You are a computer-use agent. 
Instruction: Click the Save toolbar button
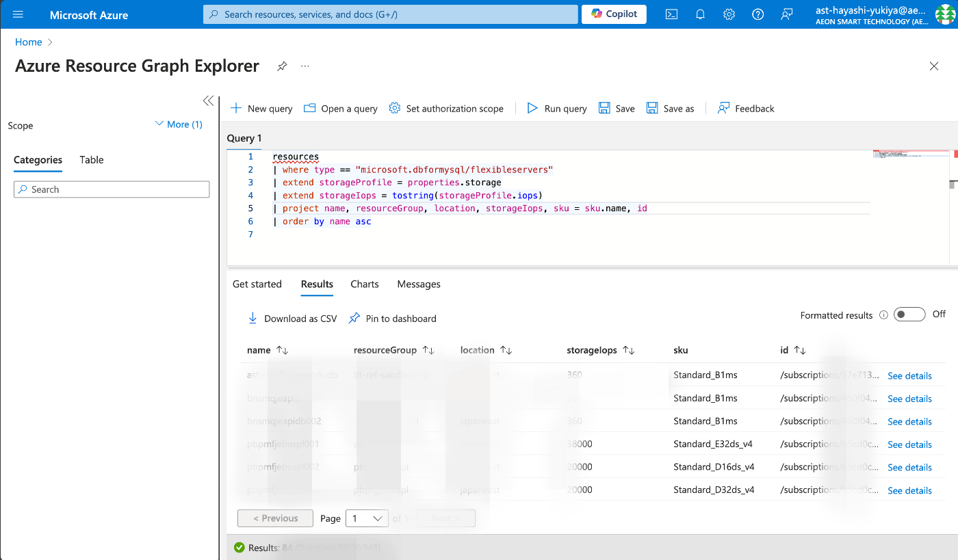pyautogui.click(x=617, y=109)
